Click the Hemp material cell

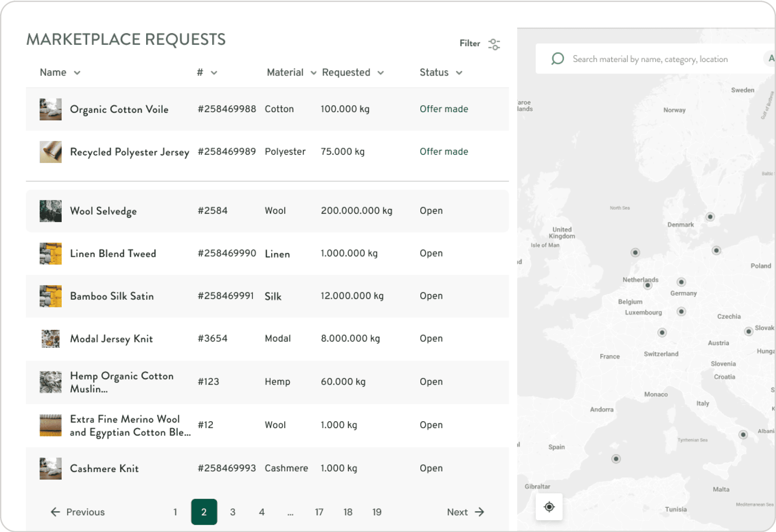(x=277, y=382)
